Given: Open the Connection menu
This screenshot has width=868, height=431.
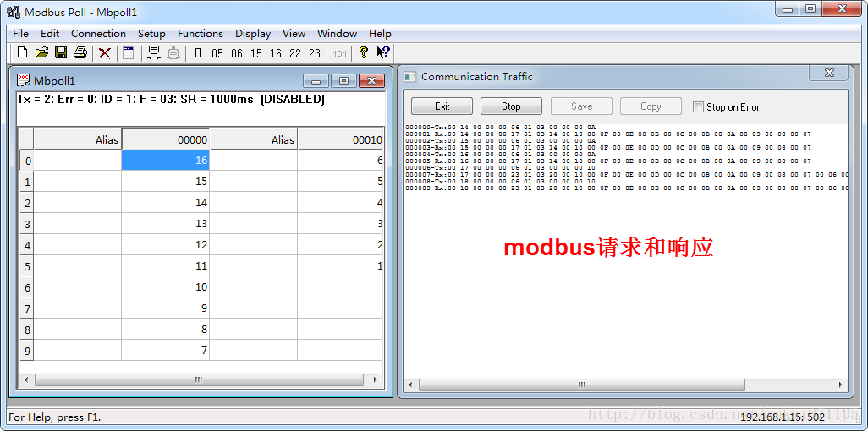Looking at the screenshot, I should pyautogui.click(x=98, y=33).
